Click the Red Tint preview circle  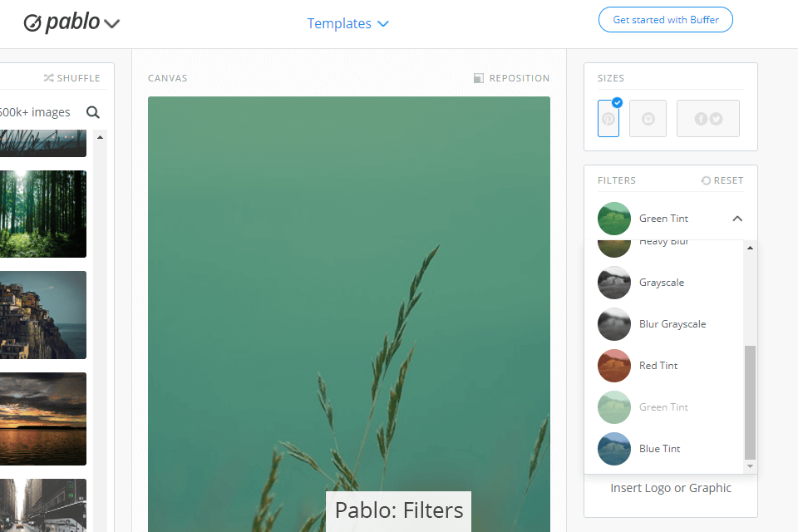(x=614, y=366)
